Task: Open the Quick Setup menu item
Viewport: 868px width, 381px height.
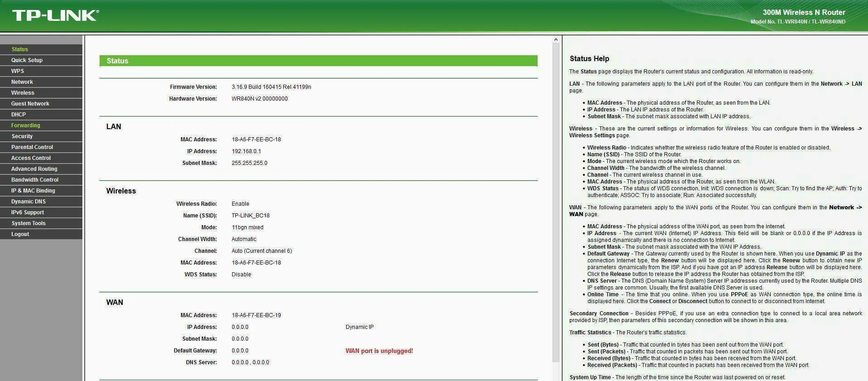Action: tap(41, 60)
